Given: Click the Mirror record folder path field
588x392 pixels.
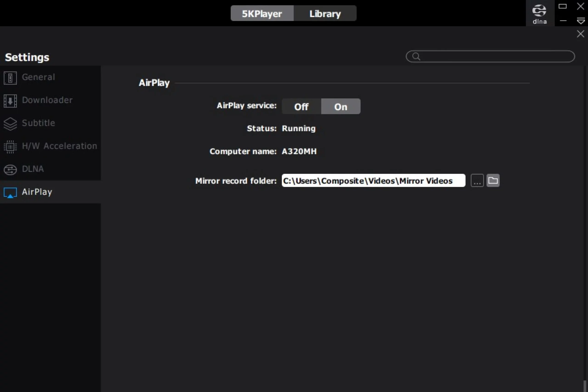Looking at the screenshot, I should (x=373, y=180).
